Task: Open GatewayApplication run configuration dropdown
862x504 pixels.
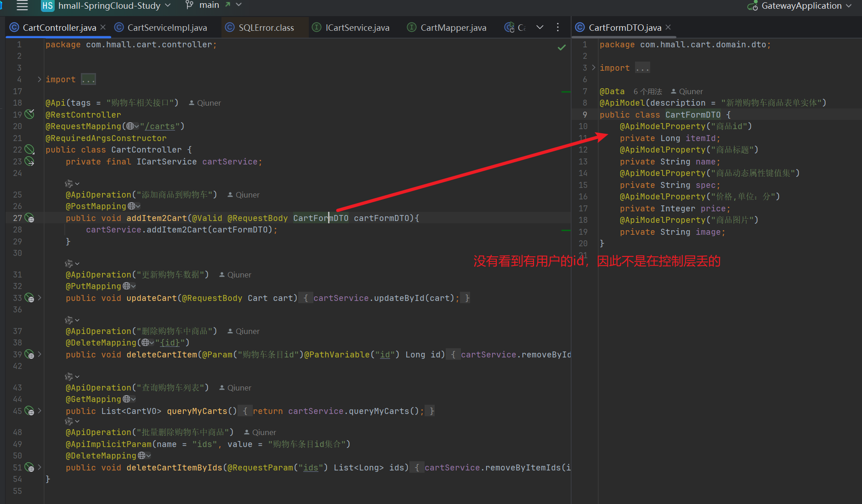Action: (x=801, y=6)
